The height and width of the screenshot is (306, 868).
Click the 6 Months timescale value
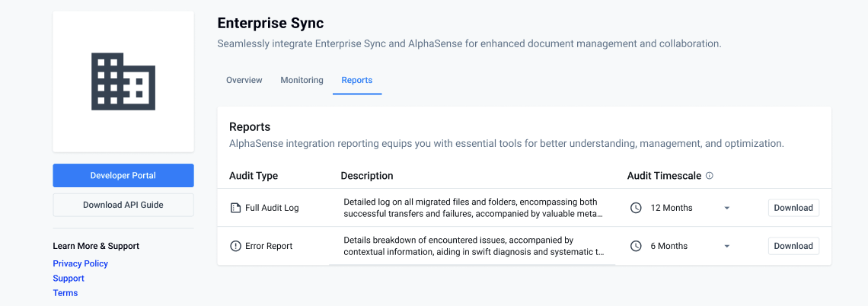(669, 246)
